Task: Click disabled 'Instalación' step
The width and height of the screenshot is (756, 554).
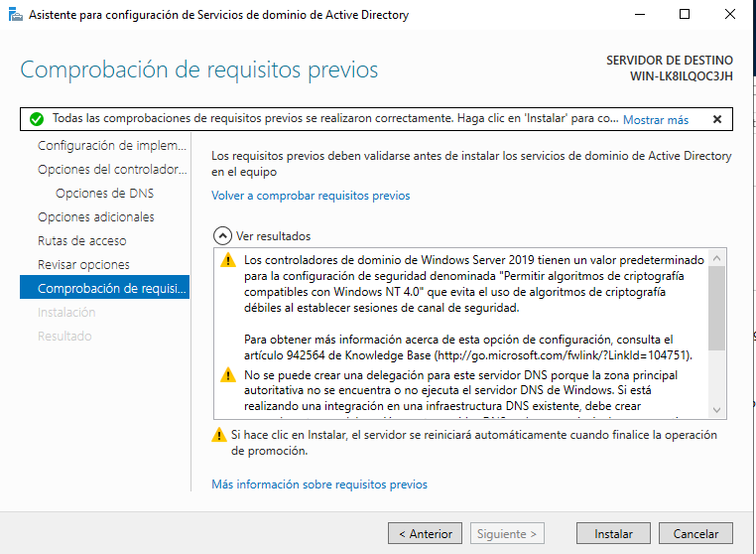Action: point(66,312)
